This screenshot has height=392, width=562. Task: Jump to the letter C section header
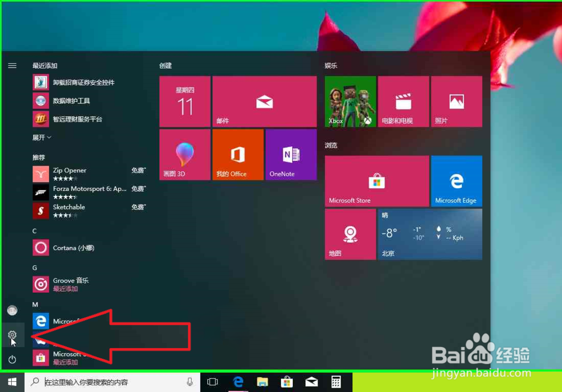coord(34,231)
